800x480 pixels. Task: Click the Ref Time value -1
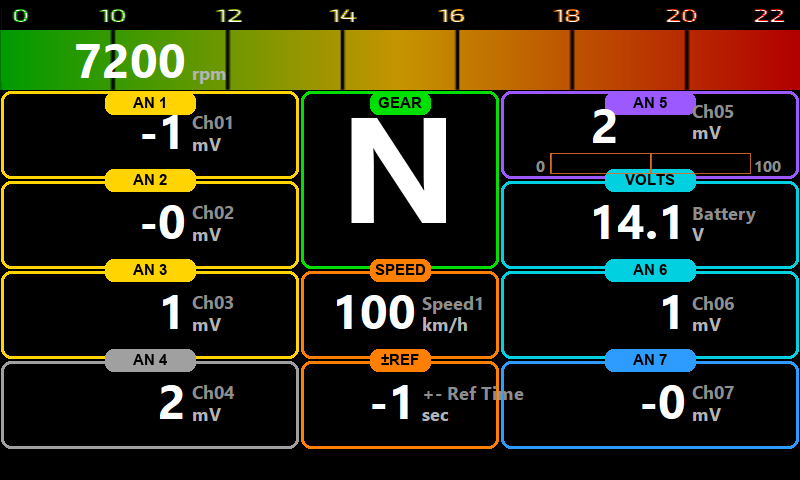point(391,402)
